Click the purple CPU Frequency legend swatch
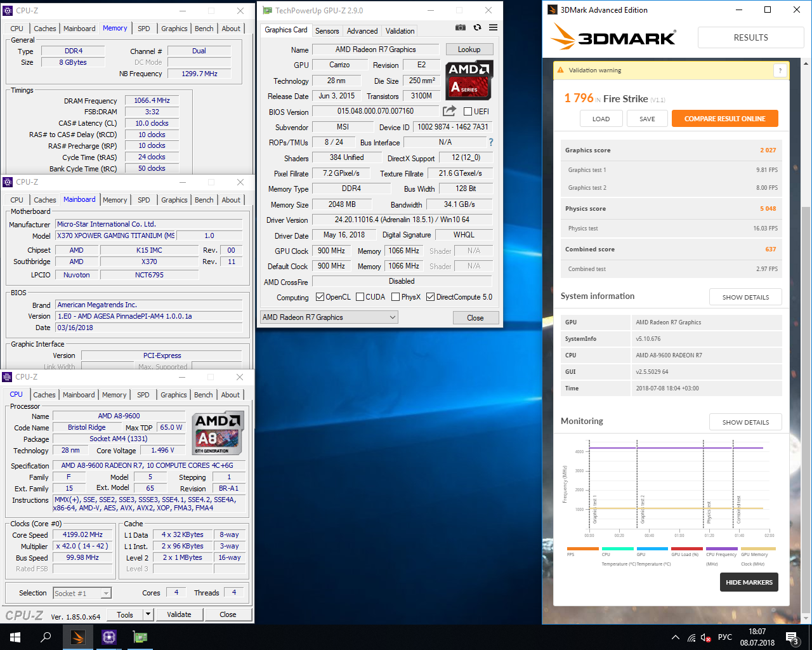This screenshot has width=812, height=650. 722,548
